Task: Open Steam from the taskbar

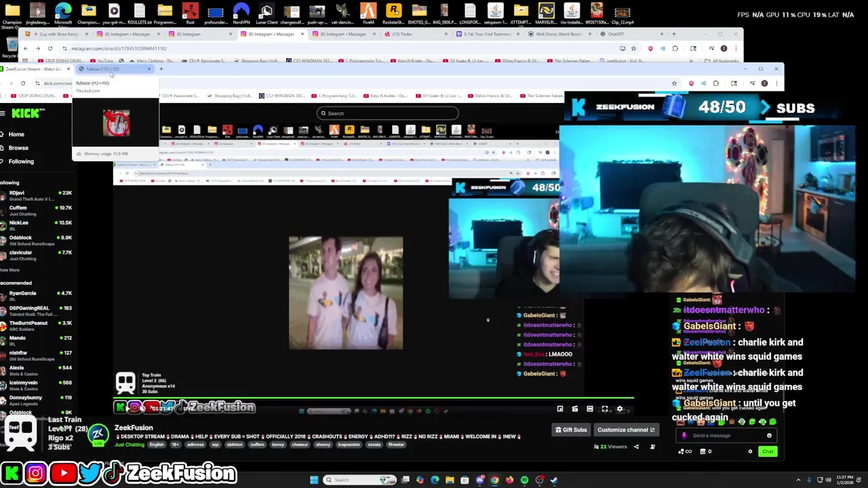Action: [x=554, y=480]
